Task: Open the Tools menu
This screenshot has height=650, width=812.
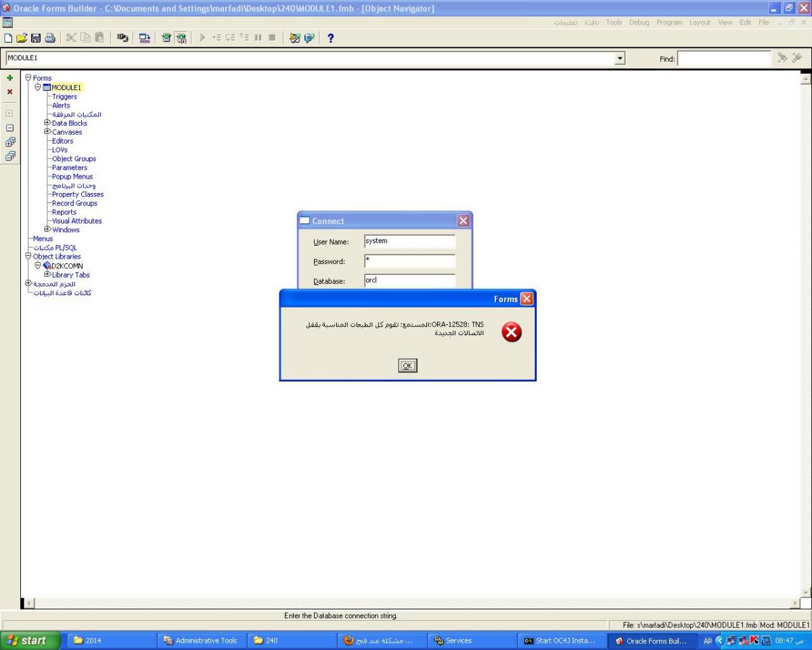Action: (x=614, y=22)
